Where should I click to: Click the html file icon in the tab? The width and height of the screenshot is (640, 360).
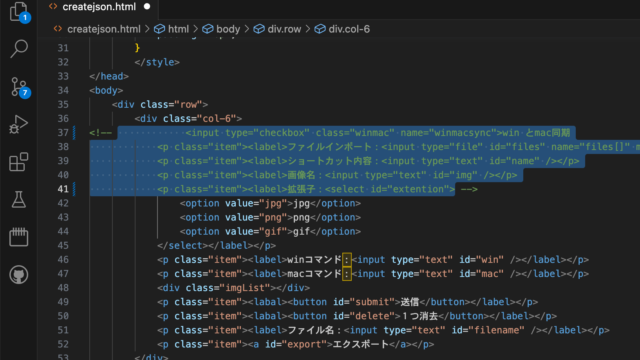pyautogui.click(x=53, y=7)
